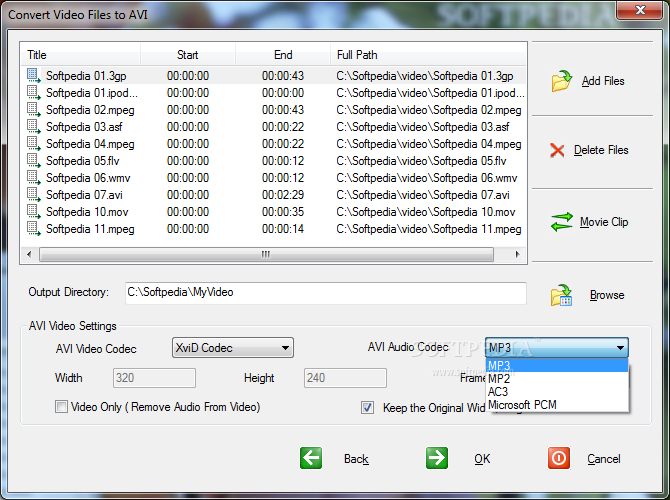This screenshot has width=670, height=500.
Task: Click the green arrows Movie Clip icon
Action: click(x=561, y=222)
